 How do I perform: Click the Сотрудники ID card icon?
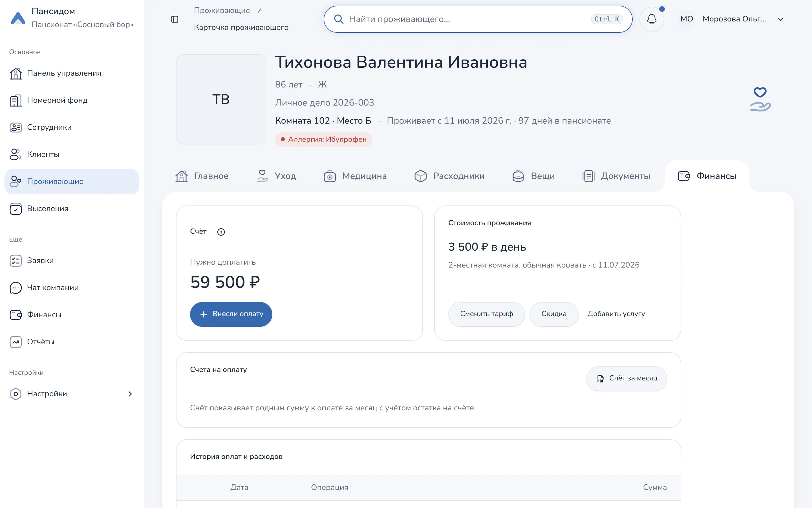click(16, 128)
